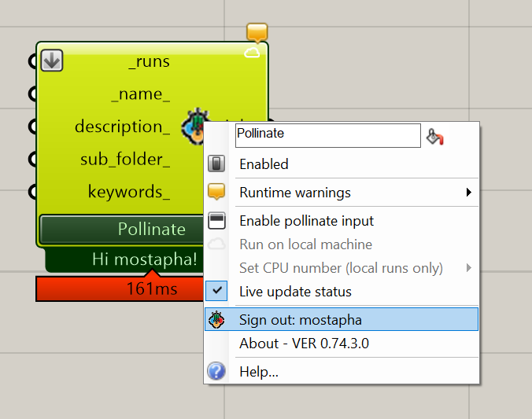Screen dimensions: 532x419
Task: Toggle the Enabled menu option
Action: click(342, 164)
